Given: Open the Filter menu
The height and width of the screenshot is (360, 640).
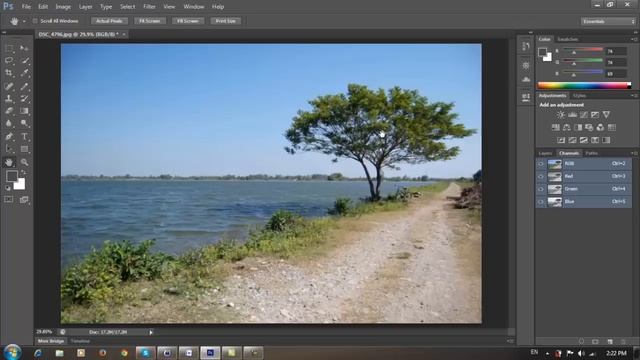Looking at the screenshot, I should (x=149, y=7).
